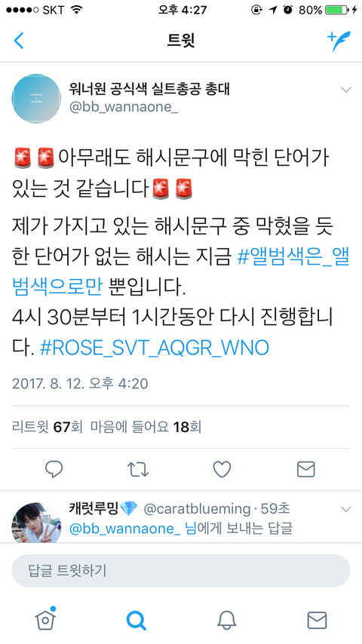Expand options chevron on caratblueming reply
The width and height of the screenshot is (362, 644).
pyautogui.click(x=346, y=509)
